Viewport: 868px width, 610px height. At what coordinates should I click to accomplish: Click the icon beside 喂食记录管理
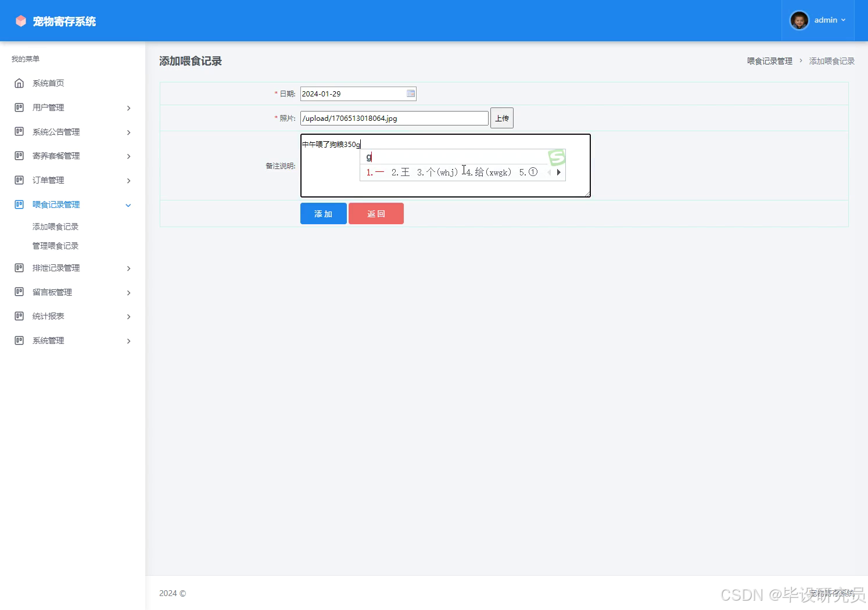19,204
